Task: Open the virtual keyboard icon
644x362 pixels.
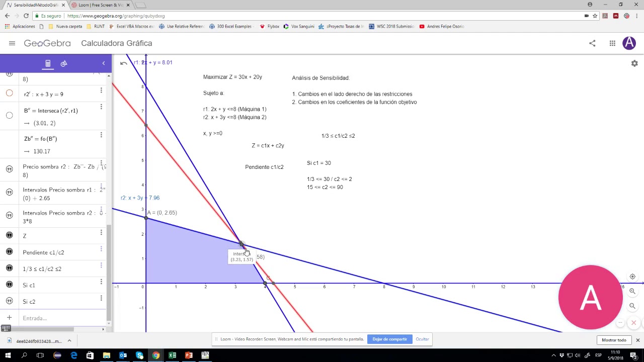Action: point(6,328)
